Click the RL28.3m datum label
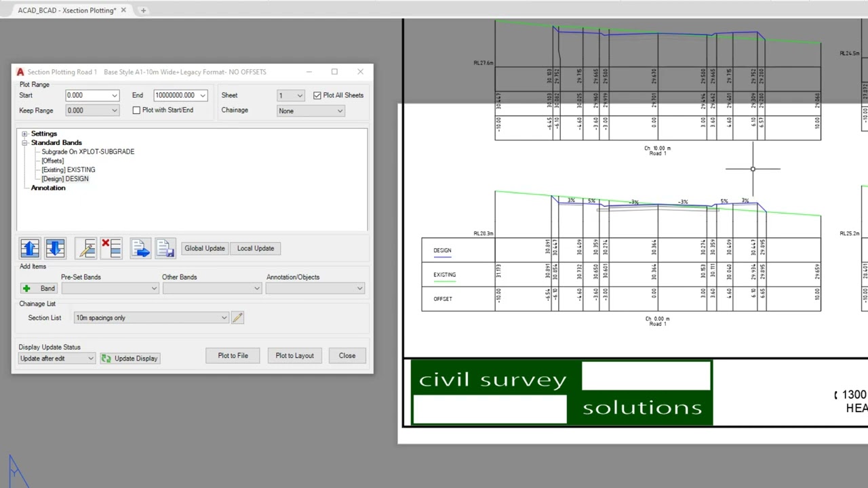Viewport: 868px width, 488px height. (x=484, y=233)
